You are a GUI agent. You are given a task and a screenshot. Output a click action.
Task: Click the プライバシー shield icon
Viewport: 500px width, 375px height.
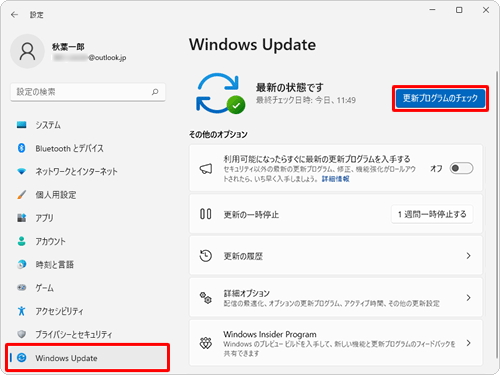click(x=22, y=334)
